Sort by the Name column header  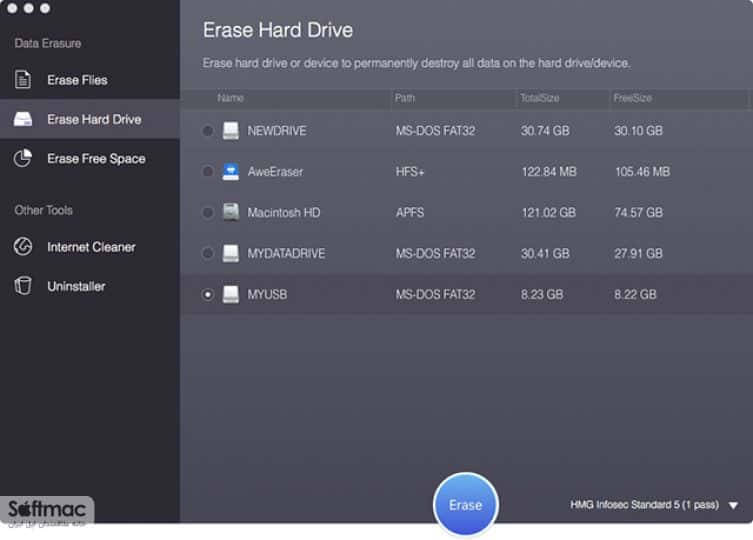tap(231, 98)
